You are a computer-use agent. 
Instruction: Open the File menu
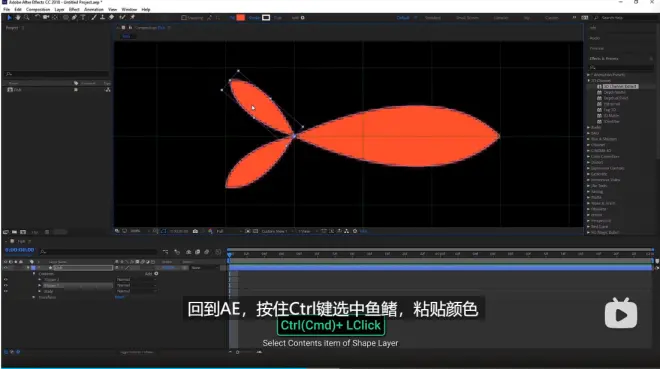pyautogui.click(x=7, y=9)
